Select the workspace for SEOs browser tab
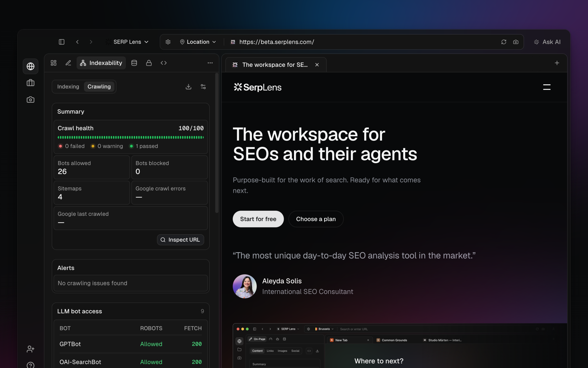This screenshot has width=588, height=368. (276, 65)
